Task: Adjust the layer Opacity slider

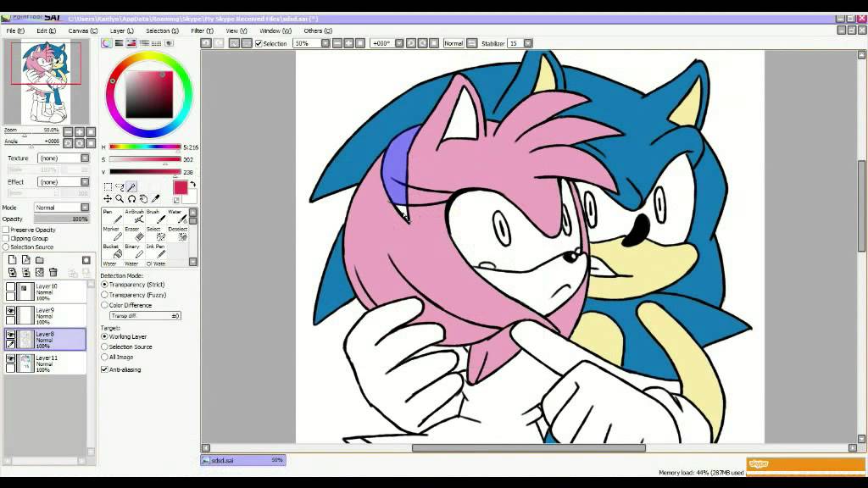Action: click(x=61, y=219)
